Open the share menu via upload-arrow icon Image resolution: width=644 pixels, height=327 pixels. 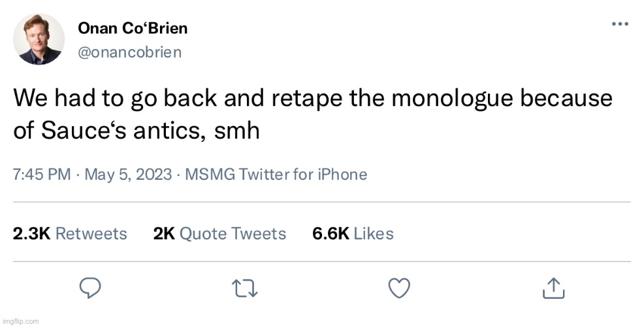[553, 288]
